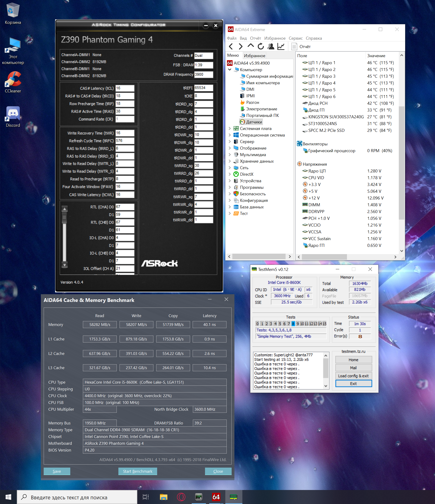The width and height of the screenshot is (435, 504).
Task: Switch to the Меню tab in AIDA64
Action: [x=233, y=56]
